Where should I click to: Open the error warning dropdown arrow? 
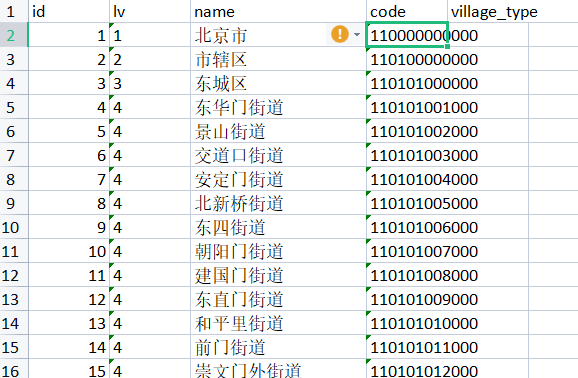(356, 35)
